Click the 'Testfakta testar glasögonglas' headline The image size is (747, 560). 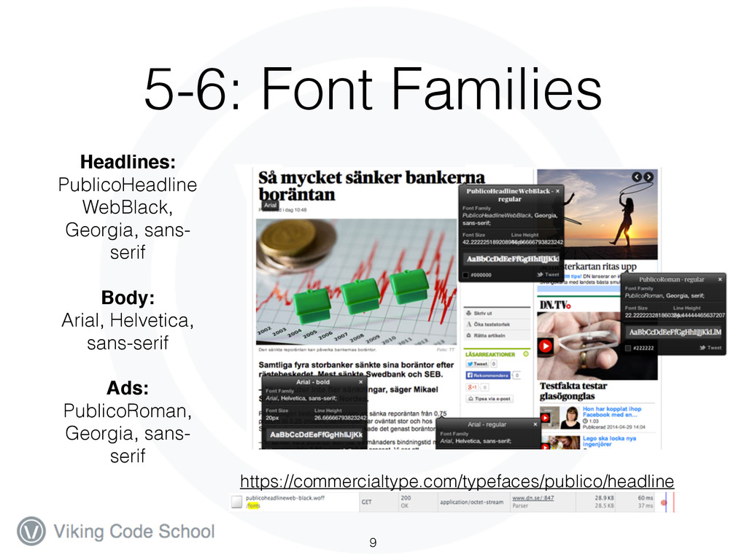pyautogui.click(x=573, y=391)
